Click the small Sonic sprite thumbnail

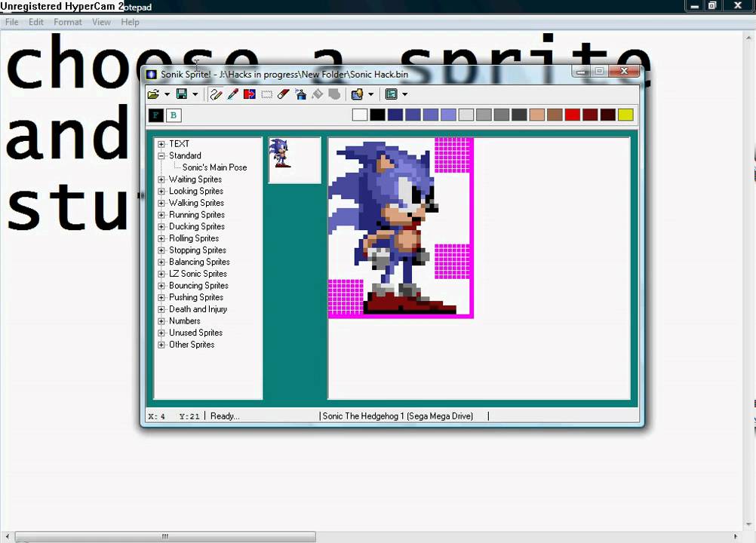280,153
